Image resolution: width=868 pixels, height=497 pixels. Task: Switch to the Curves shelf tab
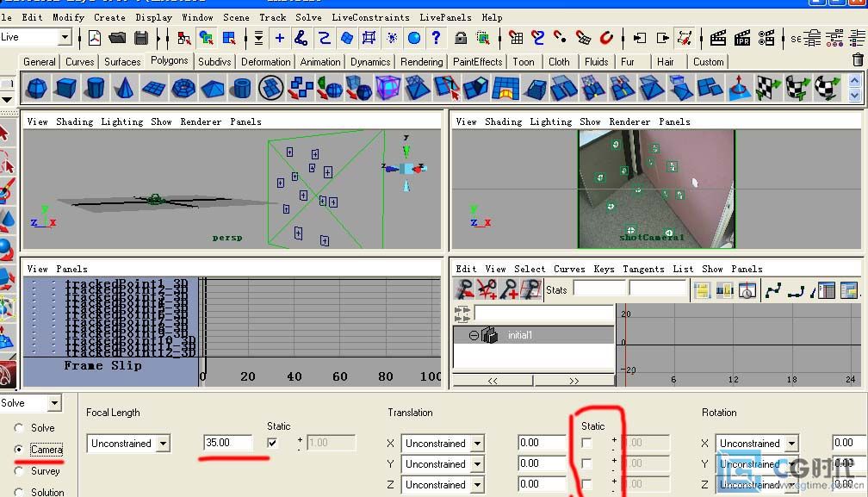click(x=80, y=61)
